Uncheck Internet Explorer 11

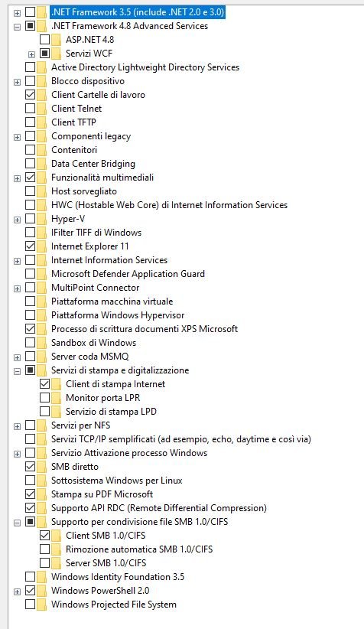30,246
